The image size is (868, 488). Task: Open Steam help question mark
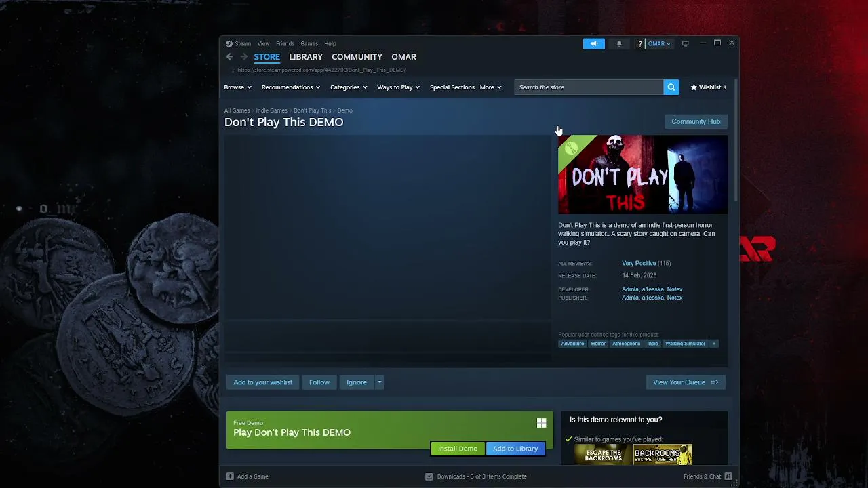pyautogui.click(x=639, y=43)
